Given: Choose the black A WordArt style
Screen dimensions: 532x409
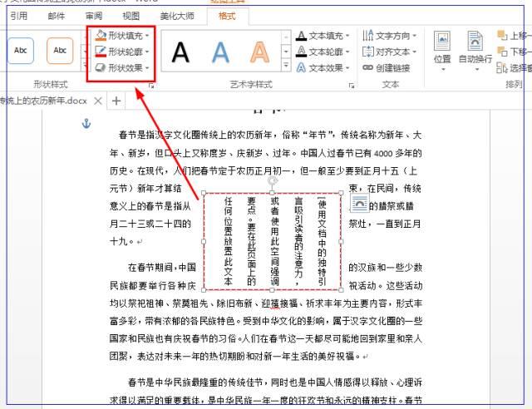Looking at the screenshot, I should pos(180,52).
